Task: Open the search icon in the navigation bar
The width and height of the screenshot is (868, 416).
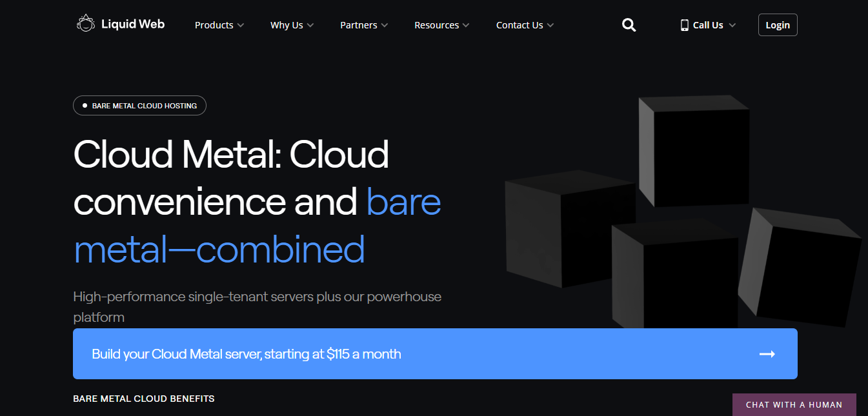Action: click(x=629, y=25)
